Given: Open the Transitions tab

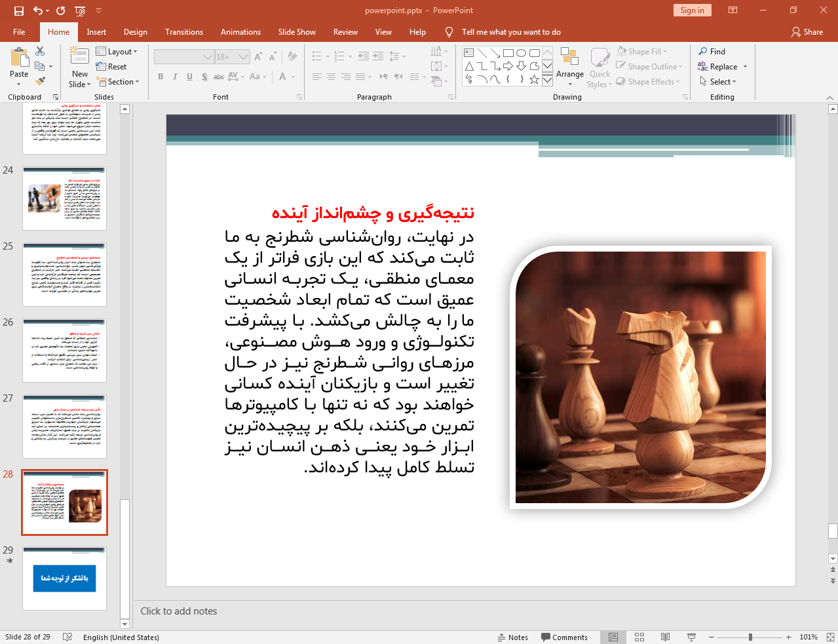Looking at the screenshot, I should pos(184,31).
